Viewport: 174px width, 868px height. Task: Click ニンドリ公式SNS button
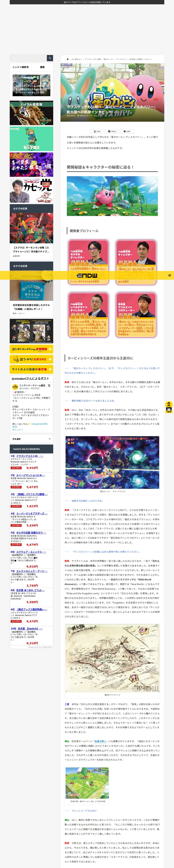31,359
